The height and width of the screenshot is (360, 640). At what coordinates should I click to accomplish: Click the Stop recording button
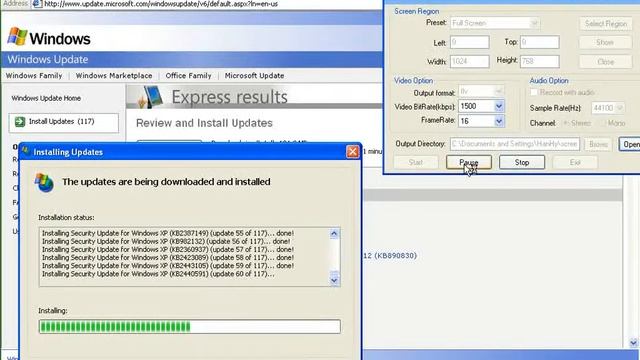click(522, 162)
